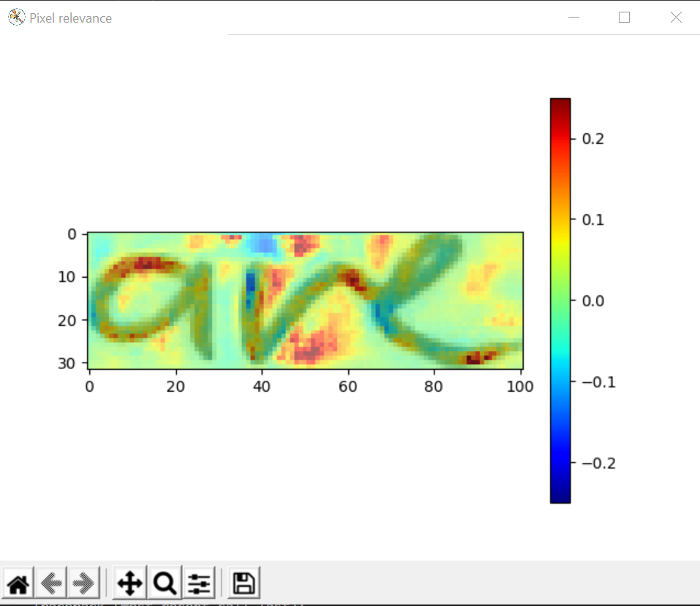Click the dark blue bottom of the colorbar

pyautogui.click(x=560, y=496)
